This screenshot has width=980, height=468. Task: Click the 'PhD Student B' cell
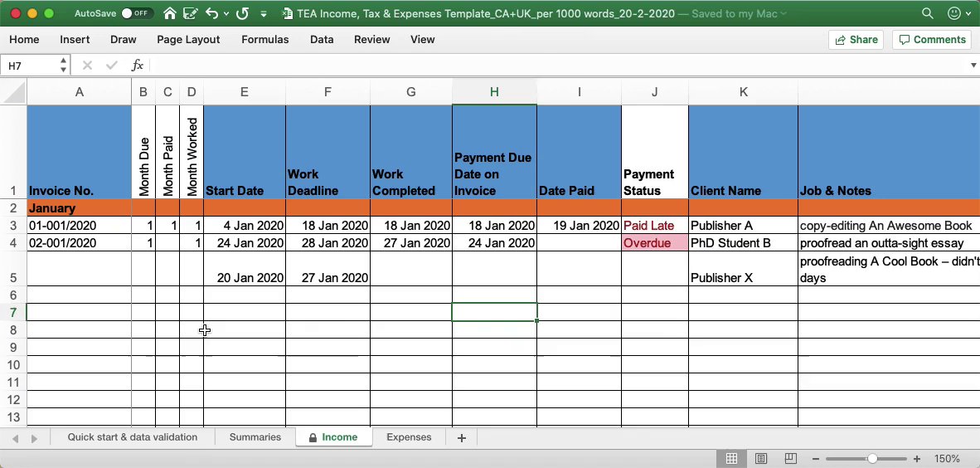743,243
